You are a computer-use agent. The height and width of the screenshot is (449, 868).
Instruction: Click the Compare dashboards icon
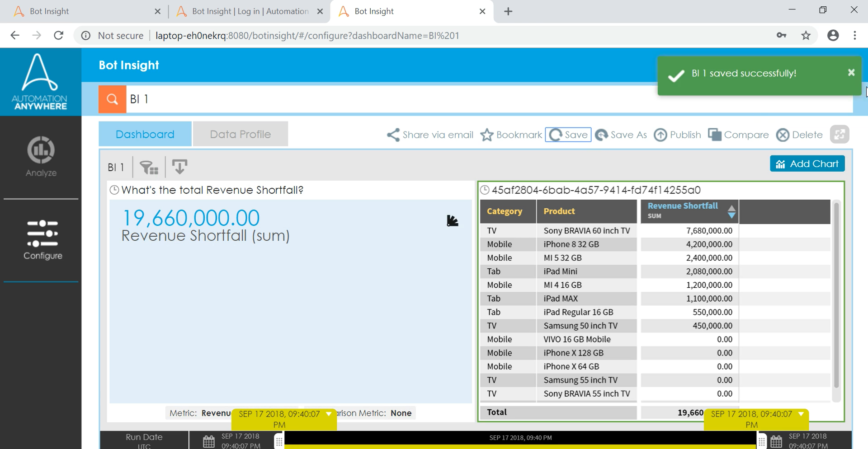(715, 135)
